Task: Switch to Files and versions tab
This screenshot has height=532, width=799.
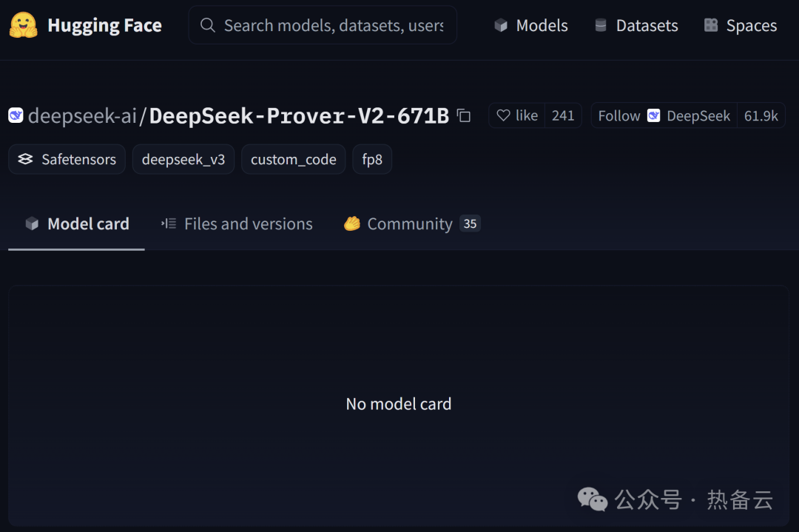Action: click(237, 223)
